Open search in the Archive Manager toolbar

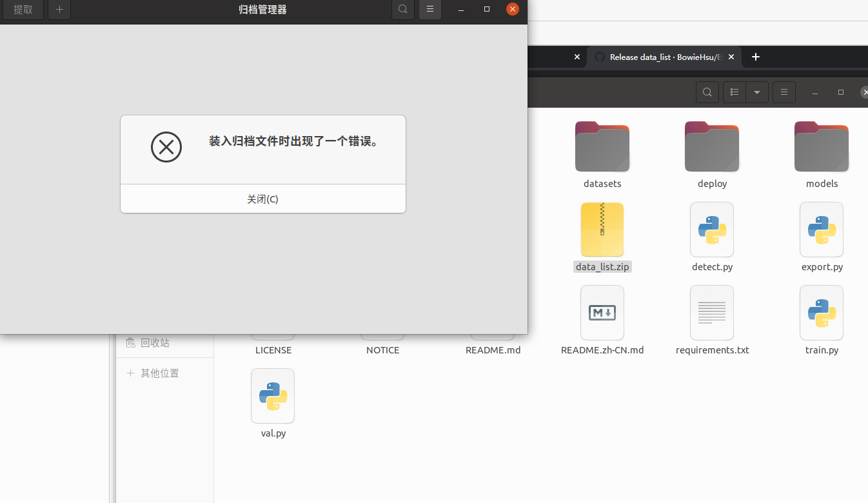402,9
